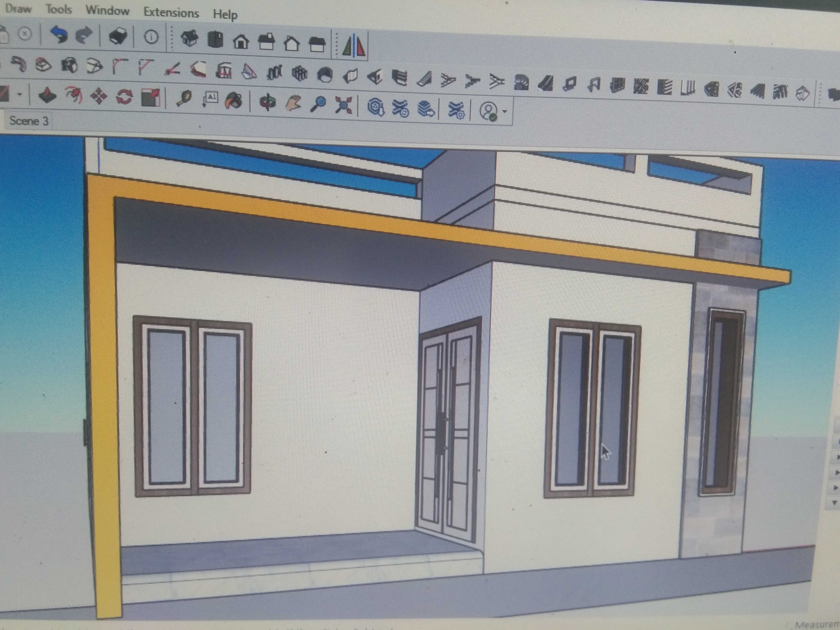840x630 pixels.
Task: Open the Extensions menu
Action: [x=171, y=13]
